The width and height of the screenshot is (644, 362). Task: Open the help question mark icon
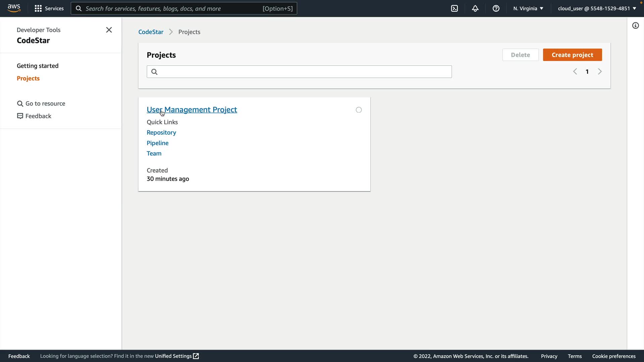pos(496,8)
